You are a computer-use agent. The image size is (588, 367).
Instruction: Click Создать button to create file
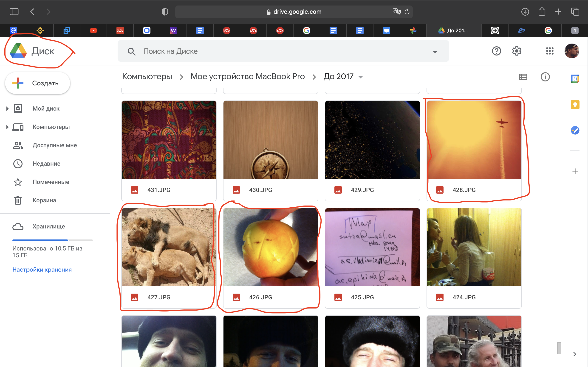(38, 83)
